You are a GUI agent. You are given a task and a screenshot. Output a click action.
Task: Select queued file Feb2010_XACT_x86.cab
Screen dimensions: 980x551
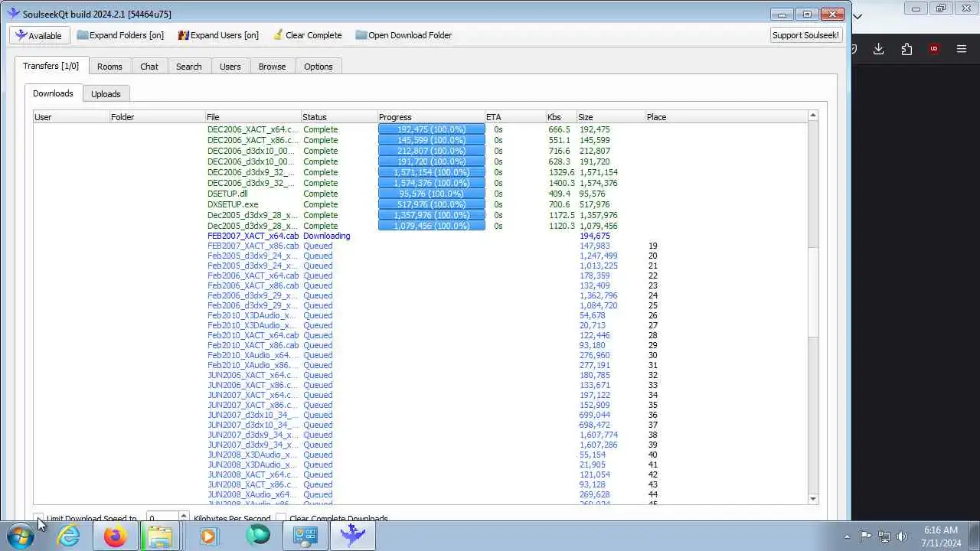[x=253, y=345]
